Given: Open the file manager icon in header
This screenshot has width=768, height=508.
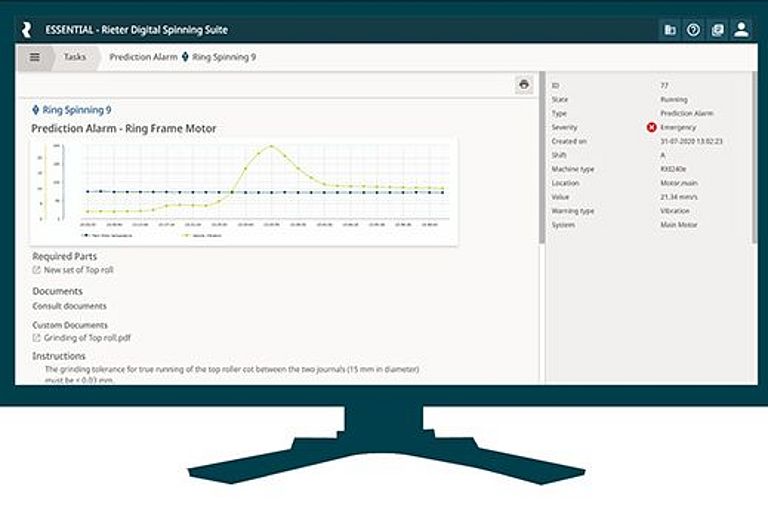Looking at the screenshot, I should 669,30.
